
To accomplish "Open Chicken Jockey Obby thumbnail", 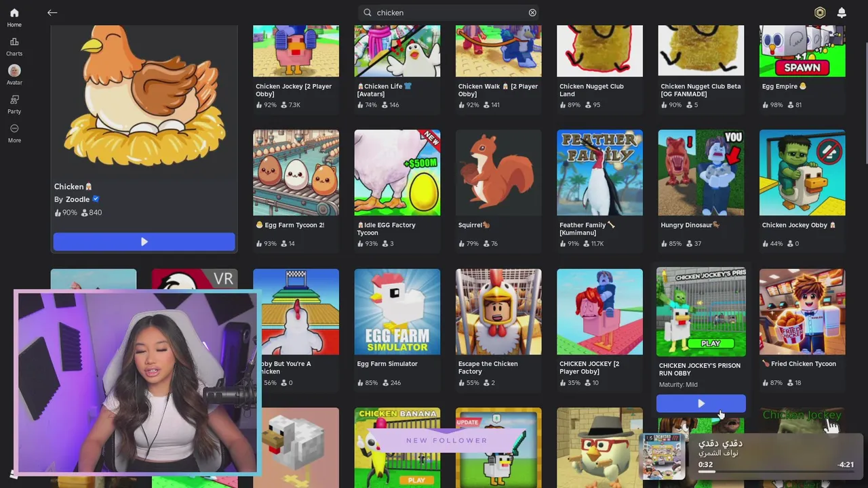I will [802, 173].
